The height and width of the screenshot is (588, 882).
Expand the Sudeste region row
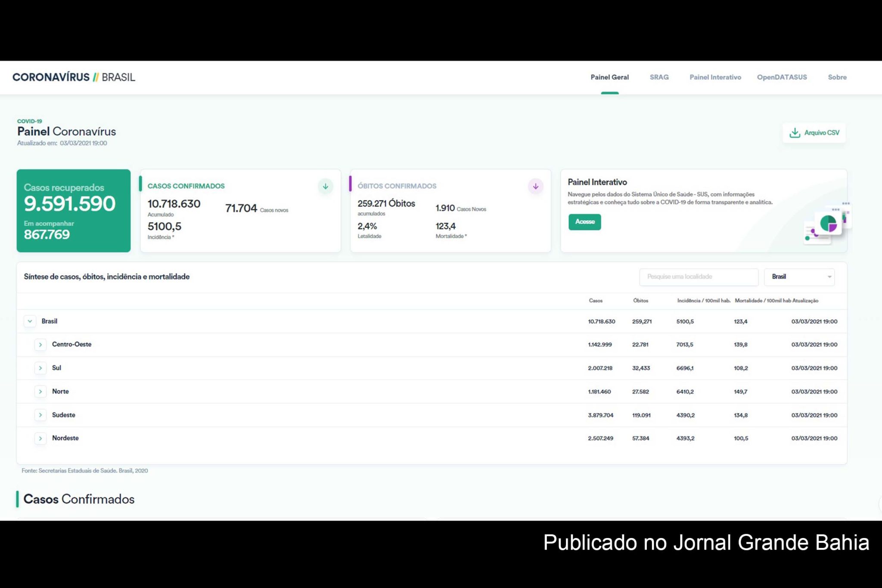40,415
